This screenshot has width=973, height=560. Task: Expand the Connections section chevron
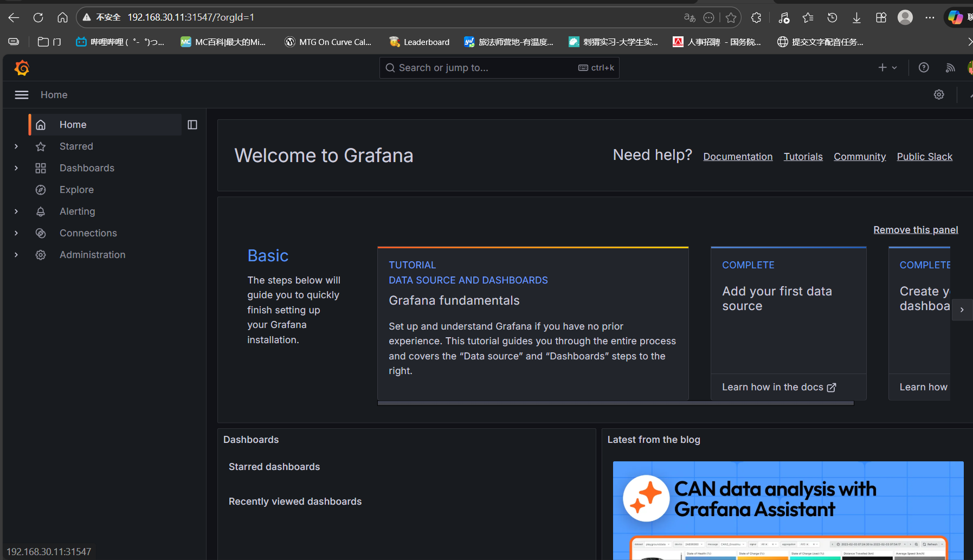pyautogui.click(x=16, y=233)
